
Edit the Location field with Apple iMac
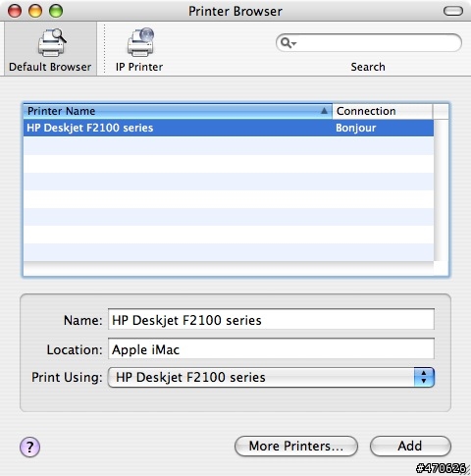[x=271, y=348]
